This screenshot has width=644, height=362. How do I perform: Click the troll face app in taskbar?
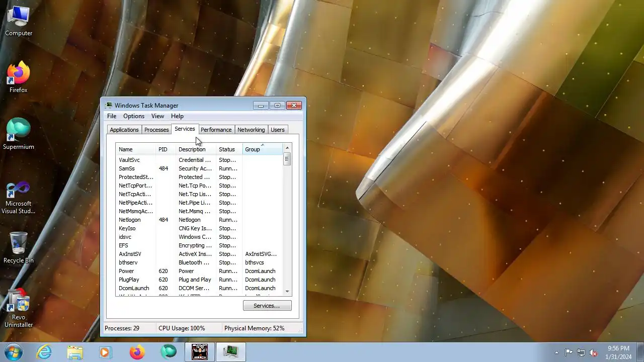pyautogui.click(x=200, y=352)
